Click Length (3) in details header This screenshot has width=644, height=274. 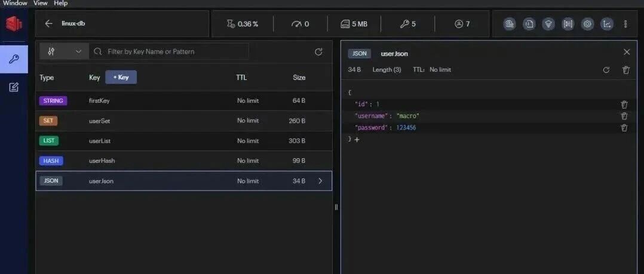[x=387, y=70]
